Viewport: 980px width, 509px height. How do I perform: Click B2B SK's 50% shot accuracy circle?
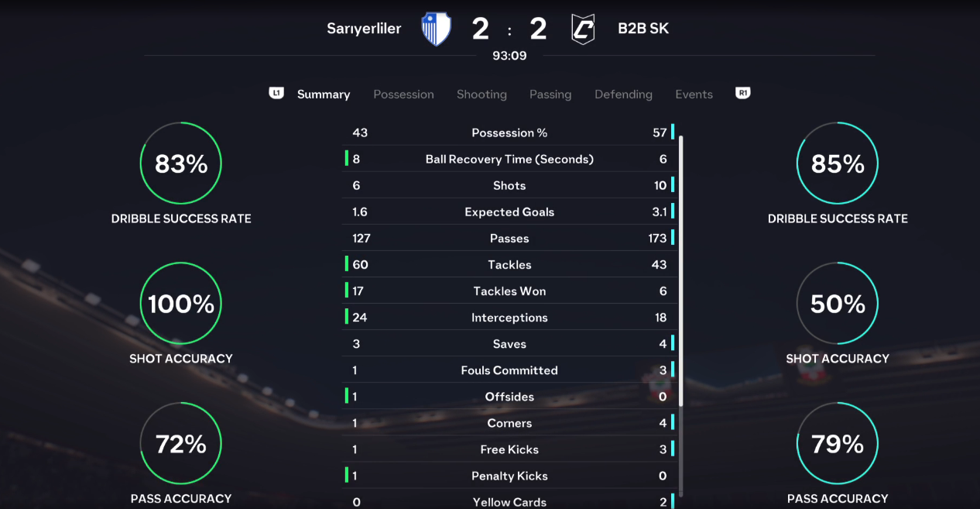point(838,304)
